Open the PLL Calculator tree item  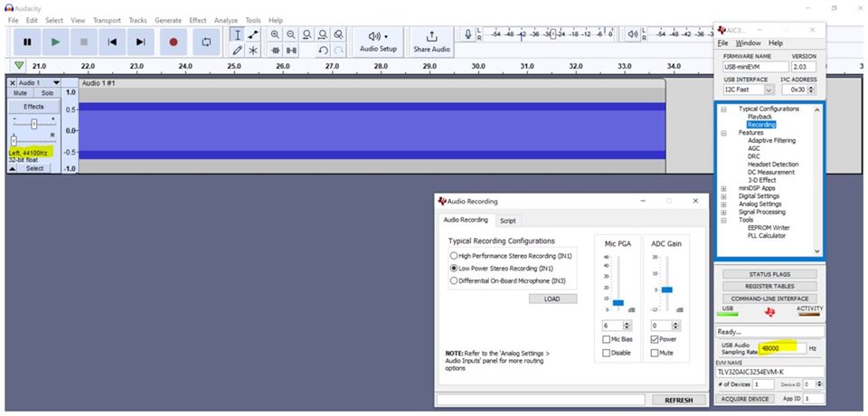point(766,236)
